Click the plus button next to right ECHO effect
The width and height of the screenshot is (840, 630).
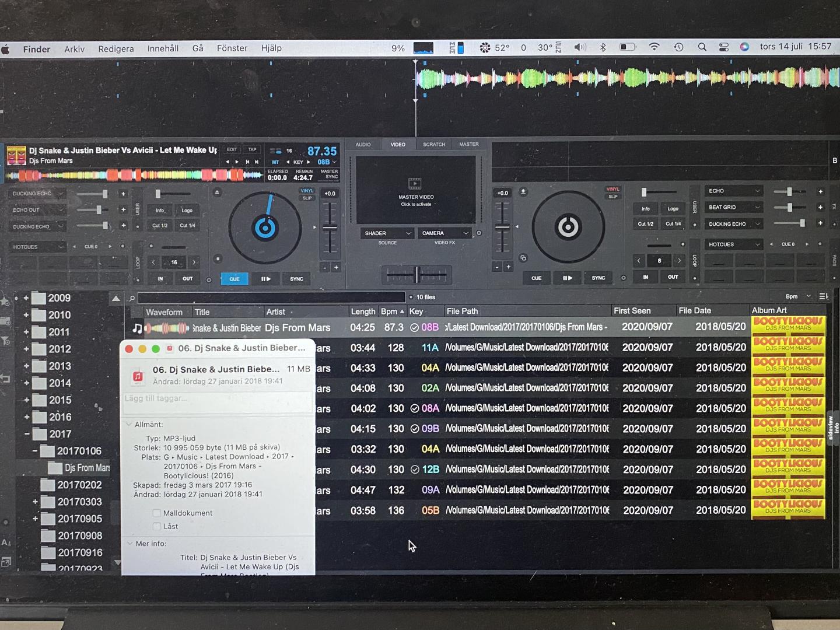tap(821, 191)
